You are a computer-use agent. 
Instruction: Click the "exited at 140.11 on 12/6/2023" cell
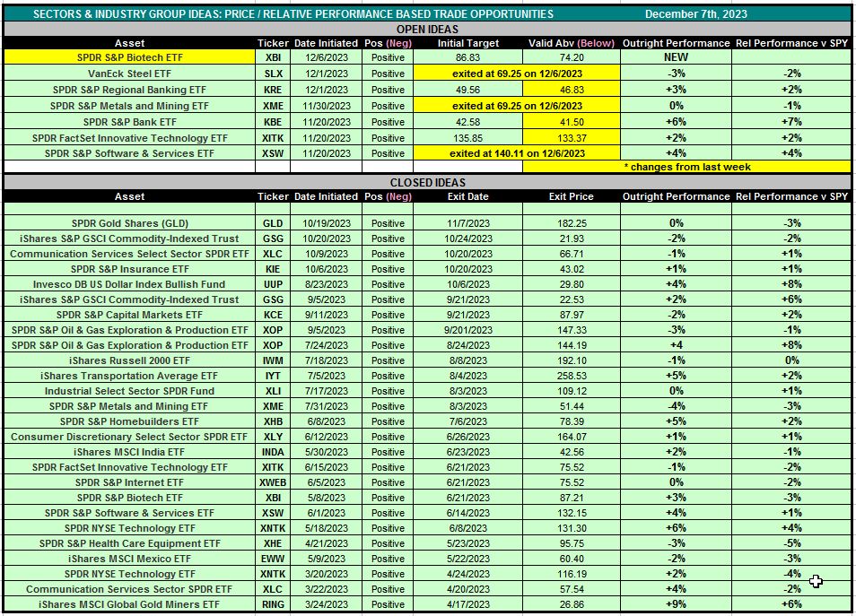(516, 153)
